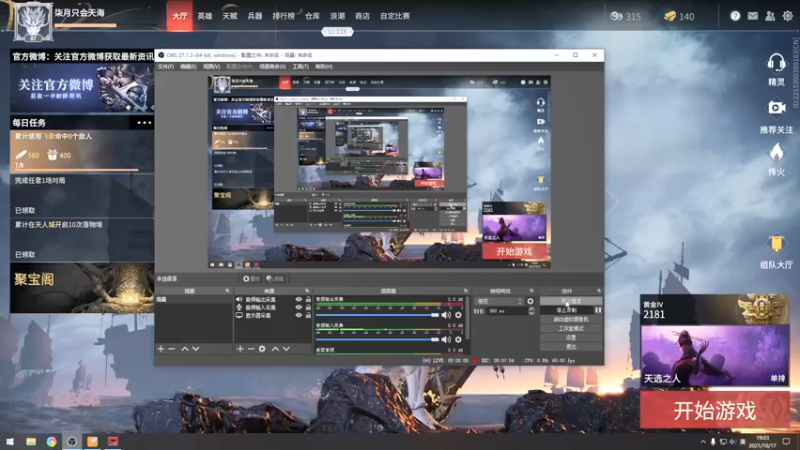This screenshot has width=800, height=450.
Task: Add a new scene in OBS
Action: 161,349
